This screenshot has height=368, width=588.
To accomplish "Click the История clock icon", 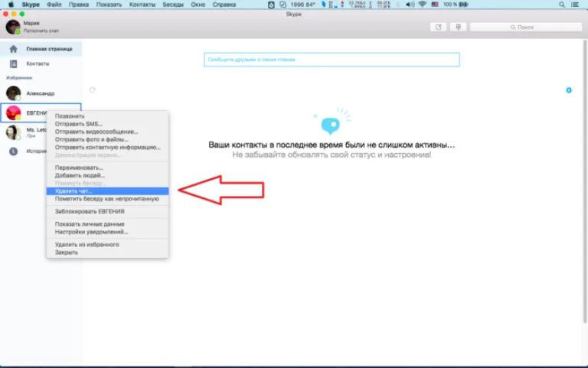I will pos(14,151).
